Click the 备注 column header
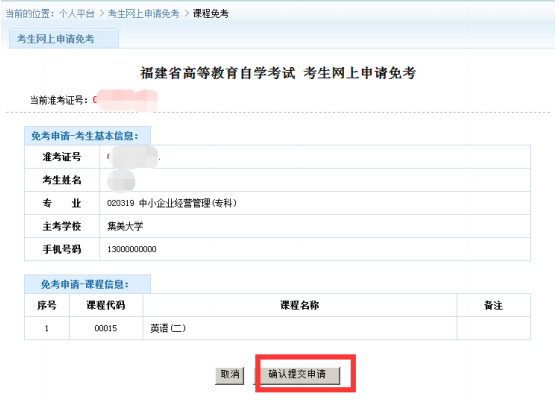Screen dimensions: 558x401 tap(494, 305)
